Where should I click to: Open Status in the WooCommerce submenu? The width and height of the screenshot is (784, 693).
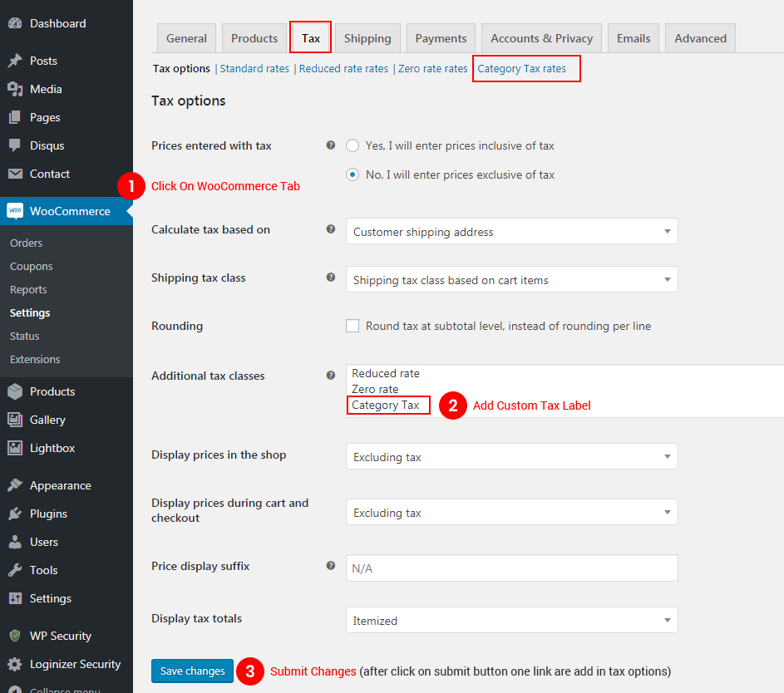[24, 336]
